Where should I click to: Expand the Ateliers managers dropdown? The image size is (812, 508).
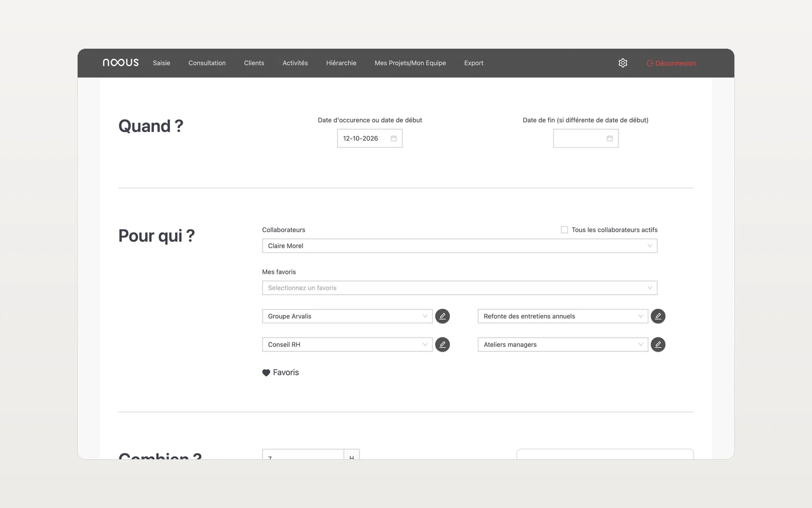tap(563, 344)
